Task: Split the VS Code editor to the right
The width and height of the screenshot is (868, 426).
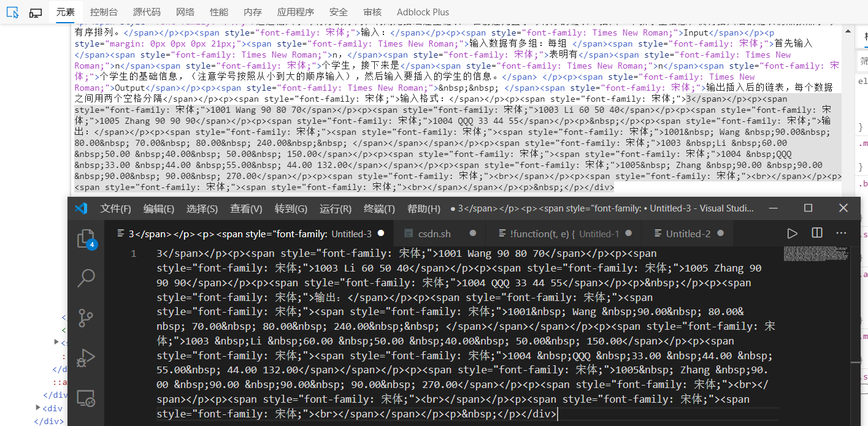Action: 817,234
